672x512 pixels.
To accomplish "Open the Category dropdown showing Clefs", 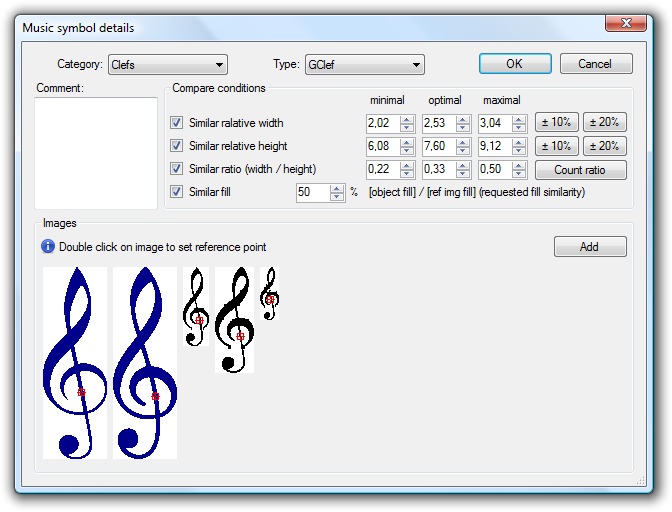I will pos(167,65).
